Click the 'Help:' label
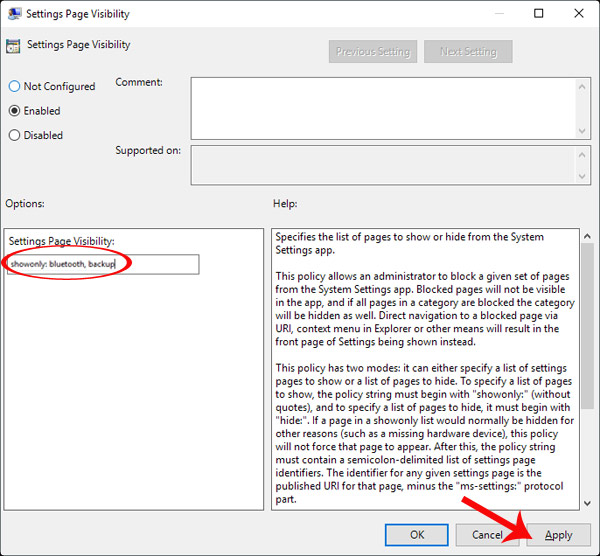Screen dimensions: 600x556 tap(285, 204)
